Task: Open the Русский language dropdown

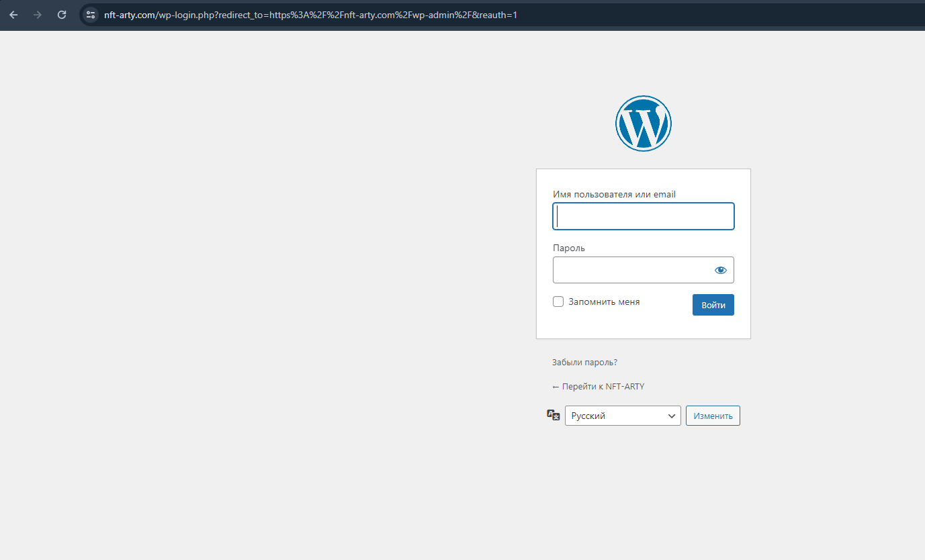Action: click(x=623, y=416)
